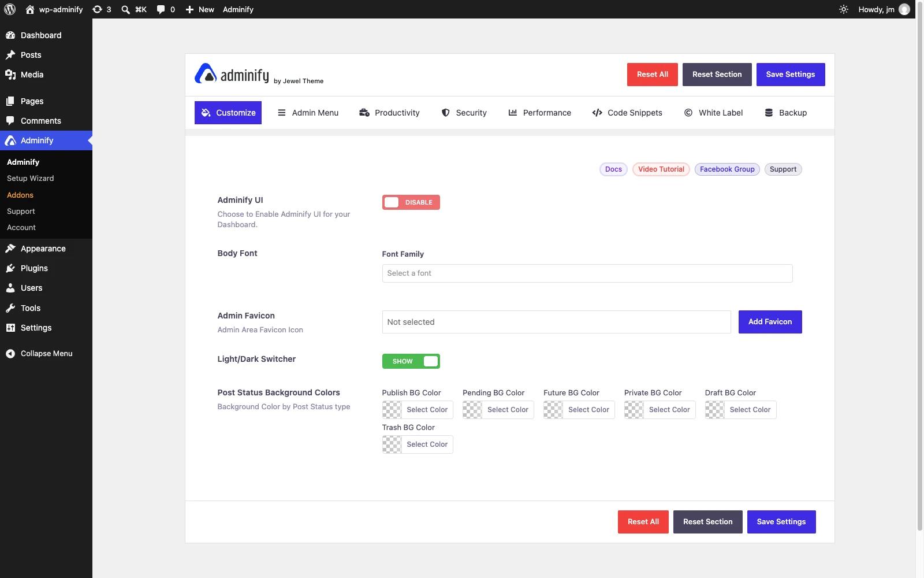Toggle the Adminify UI Disable switch
The height and width of the screenshot is (578, 924).
[x=411, y=202]
